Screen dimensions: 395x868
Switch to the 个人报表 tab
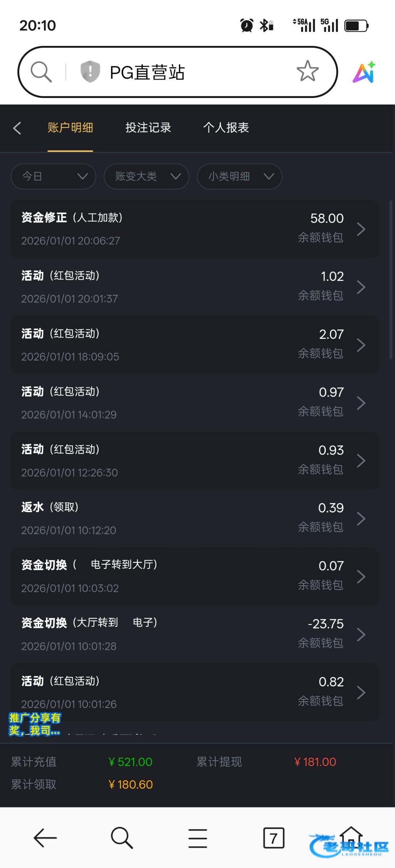[x=226, y=128]
